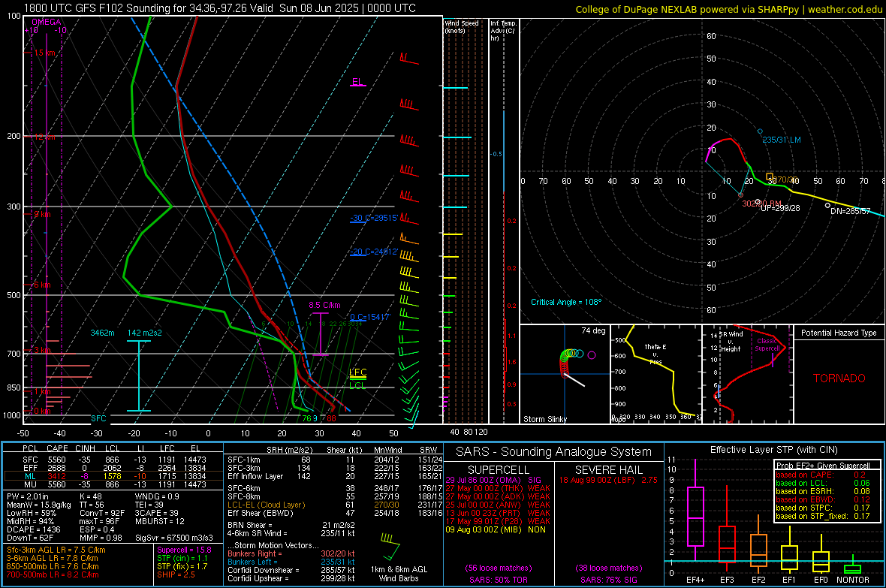Click the sounding title with GFS F102
The width and height of the screenshot is (886, 588).
tap(220, 8)
